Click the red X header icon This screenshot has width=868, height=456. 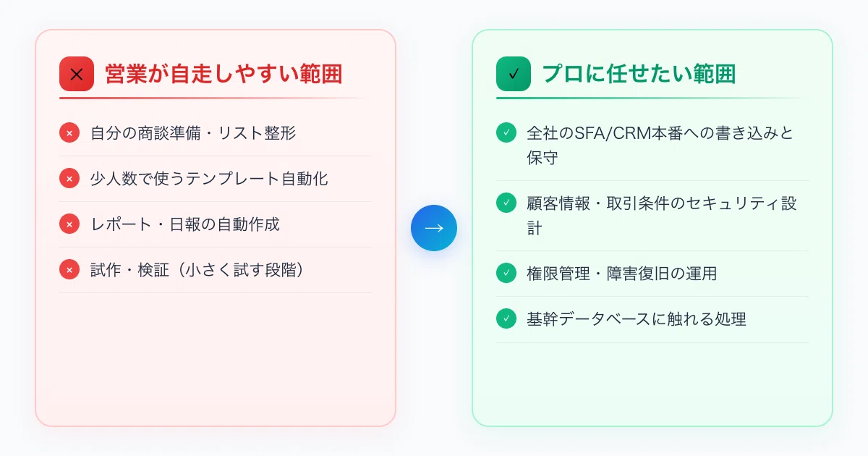(x=77, y=74)
